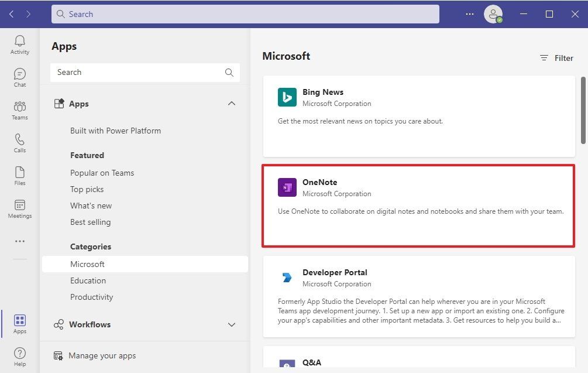This screenshot has height=373, width=588.
Task: Select the Education category
Action: pos(88,280)
